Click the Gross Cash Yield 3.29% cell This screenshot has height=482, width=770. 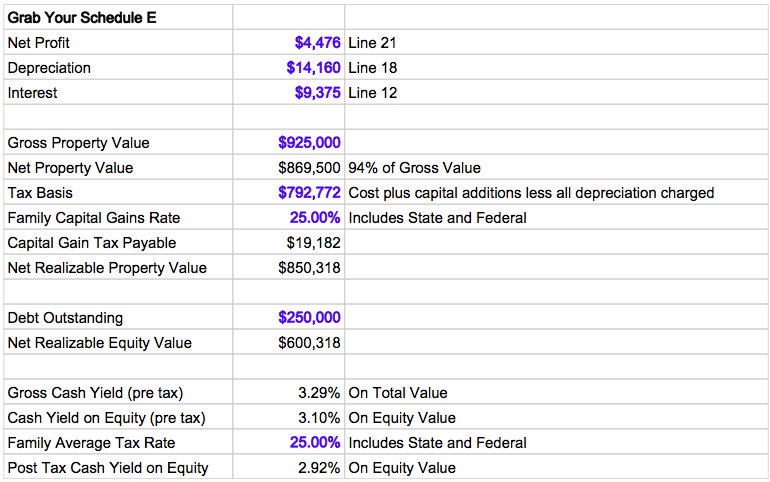(x=319, y=393)
